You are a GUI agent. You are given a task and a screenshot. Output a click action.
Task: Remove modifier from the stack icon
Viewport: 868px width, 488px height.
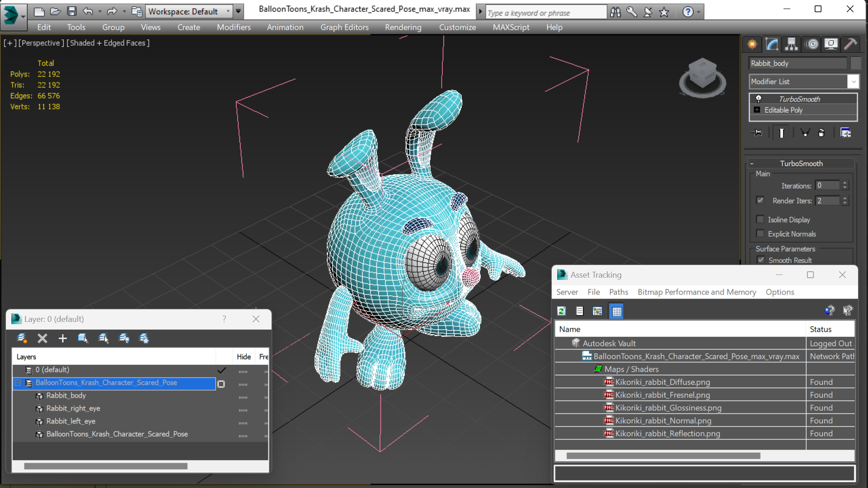pos(821,133)
